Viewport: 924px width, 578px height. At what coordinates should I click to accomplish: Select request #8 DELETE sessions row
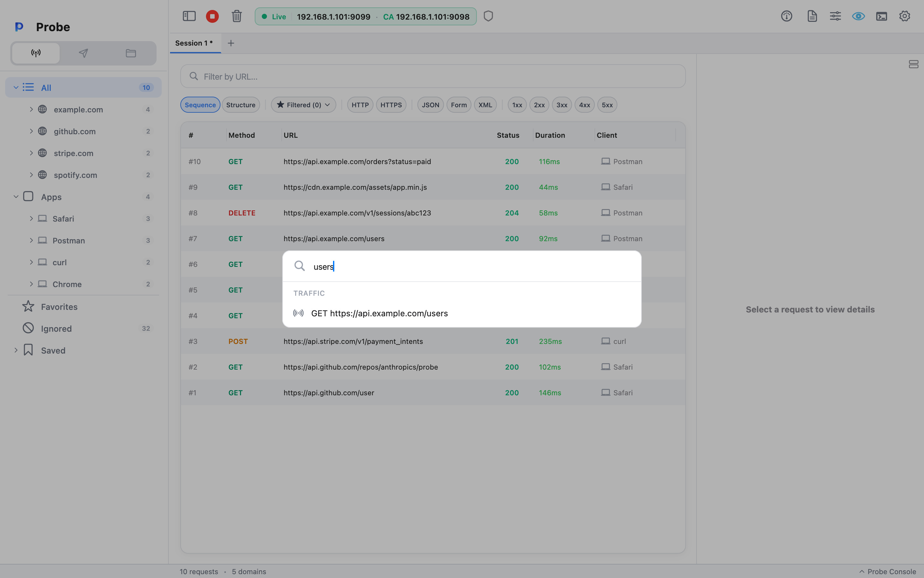[433, 213]
